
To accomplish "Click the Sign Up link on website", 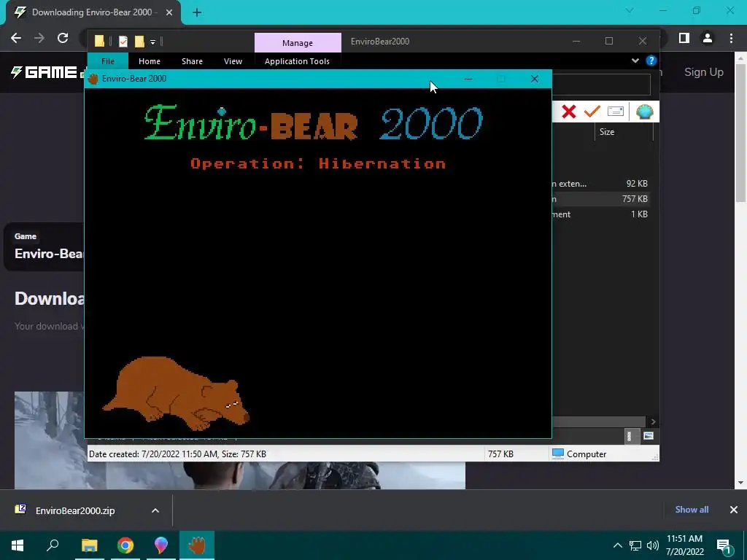I will tap(704, 72).
